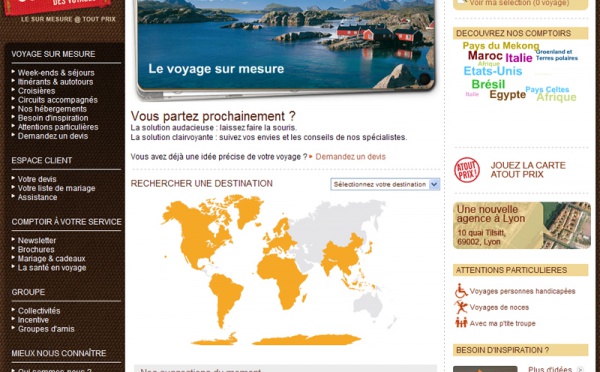Select Brésil in the tag cloud

[x=488, y=84]
